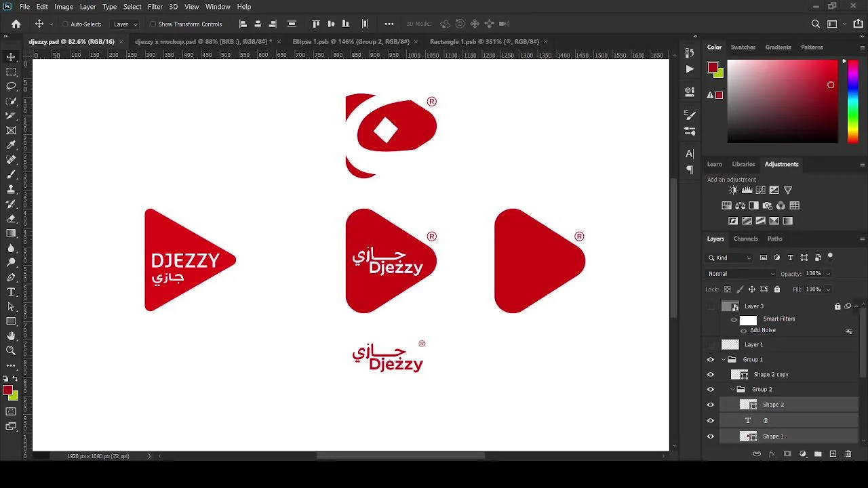Click Create a new layer icon
The image size is (868, 488).
(833, 454)
